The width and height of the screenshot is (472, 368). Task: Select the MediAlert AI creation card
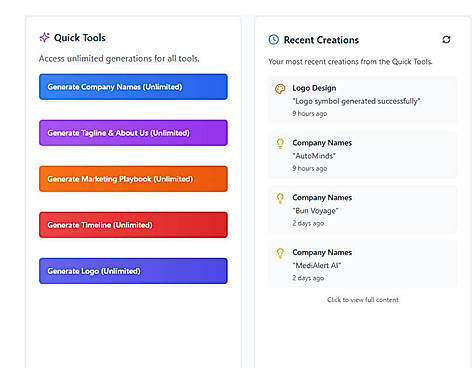pos(363,265)
